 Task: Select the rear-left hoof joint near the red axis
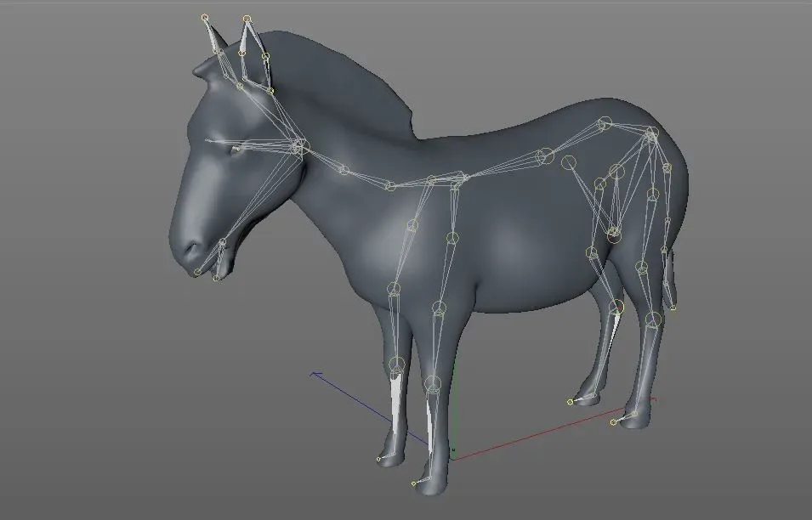tap(571, 399)
